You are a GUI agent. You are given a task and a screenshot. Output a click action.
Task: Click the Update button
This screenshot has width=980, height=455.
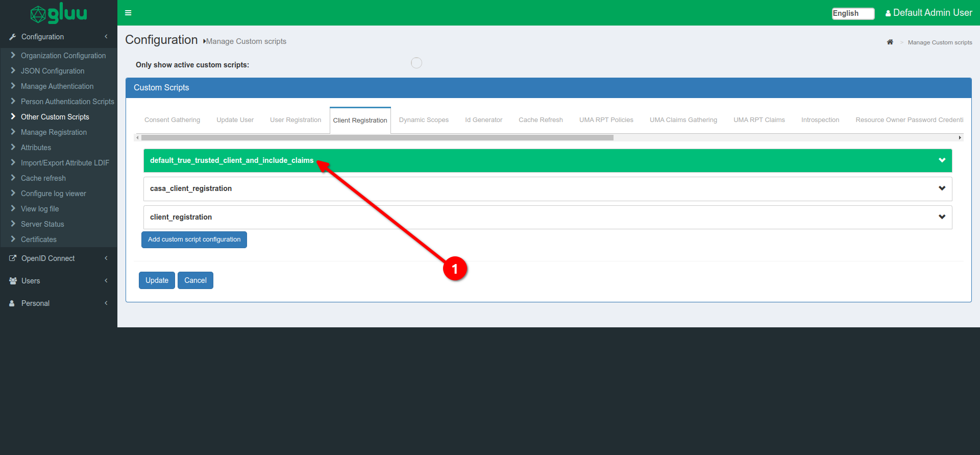[x=157, y=280]
